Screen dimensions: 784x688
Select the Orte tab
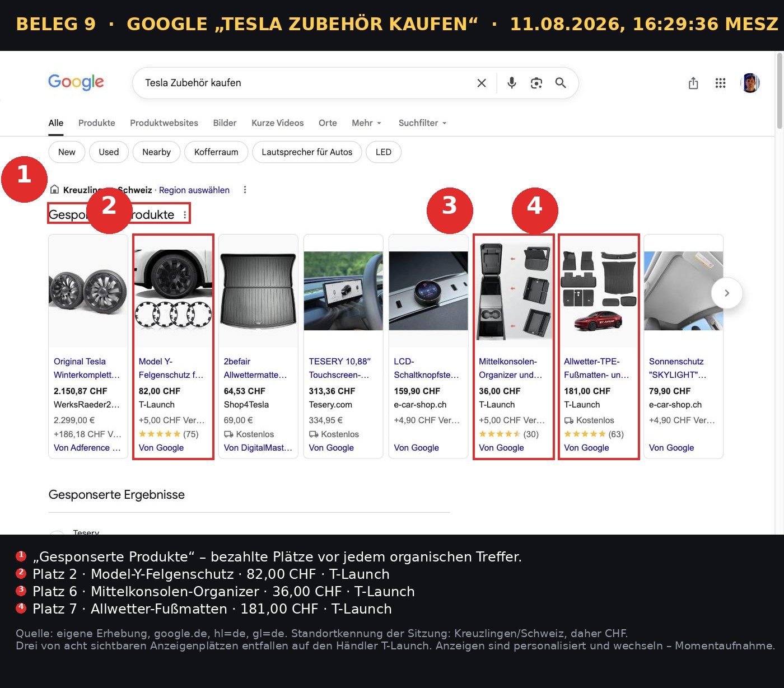coord(328,123)
